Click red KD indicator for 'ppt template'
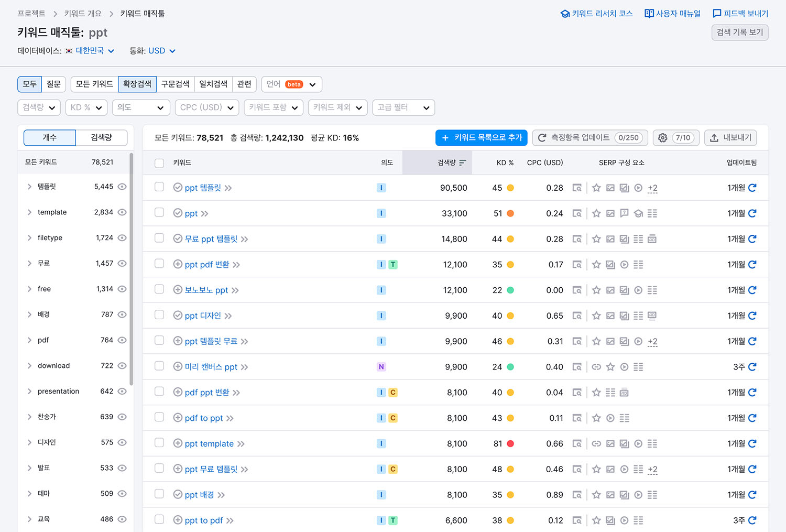786x532 pixels. click(510, 443)
